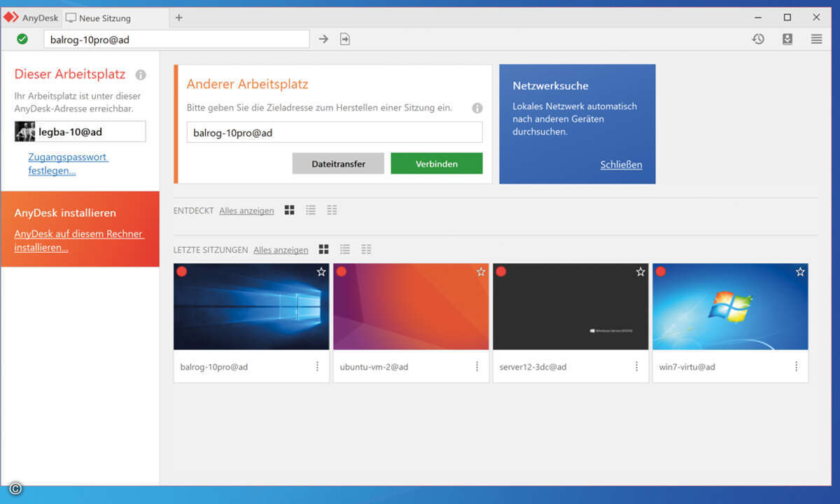Open the Zugangspasswort festlegen link
This screenshot has height=504, width=840.
(x=68, y=164)
